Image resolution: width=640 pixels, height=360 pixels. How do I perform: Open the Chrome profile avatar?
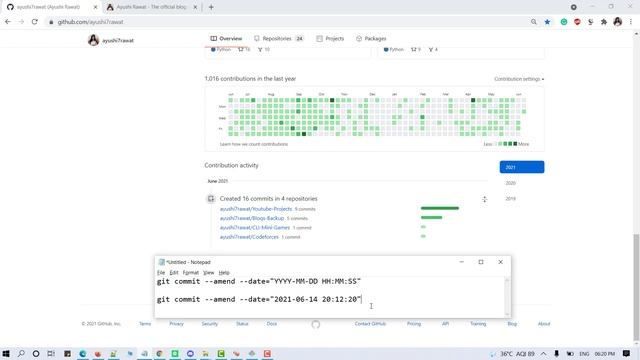[618, 22]
